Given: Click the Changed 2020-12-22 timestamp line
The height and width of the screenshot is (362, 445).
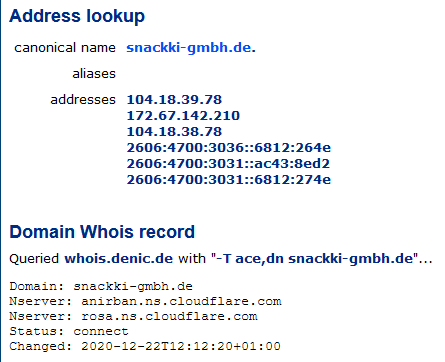Looking at the screenshot, I should pyautogui.click(x=145, y=346).
